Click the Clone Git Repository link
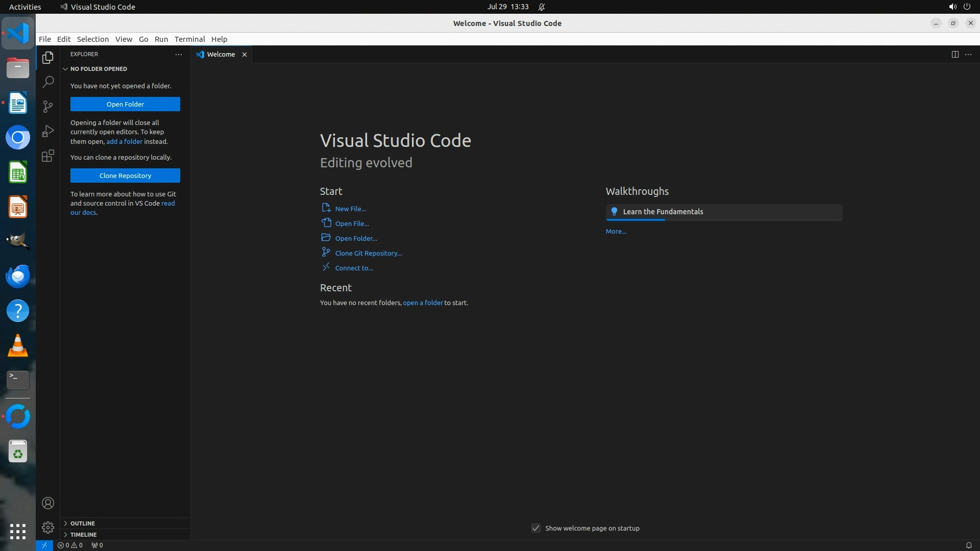 coord(368,253)
